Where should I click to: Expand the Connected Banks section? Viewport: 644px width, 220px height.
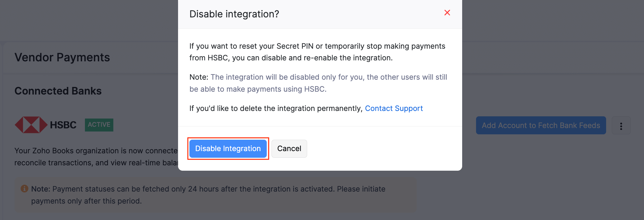pos(58,91)
